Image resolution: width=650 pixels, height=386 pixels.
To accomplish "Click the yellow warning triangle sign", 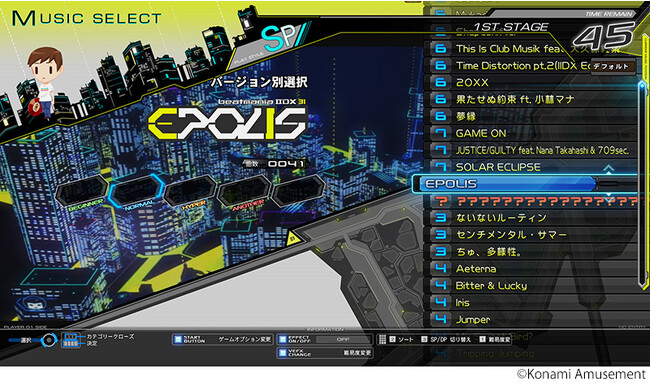I will click(293, 238).
